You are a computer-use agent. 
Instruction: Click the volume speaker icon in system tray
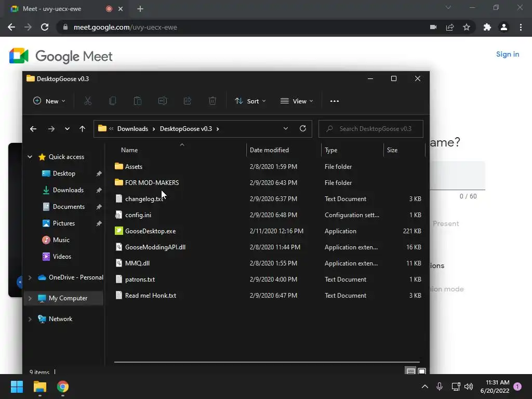tap(469, 387)
